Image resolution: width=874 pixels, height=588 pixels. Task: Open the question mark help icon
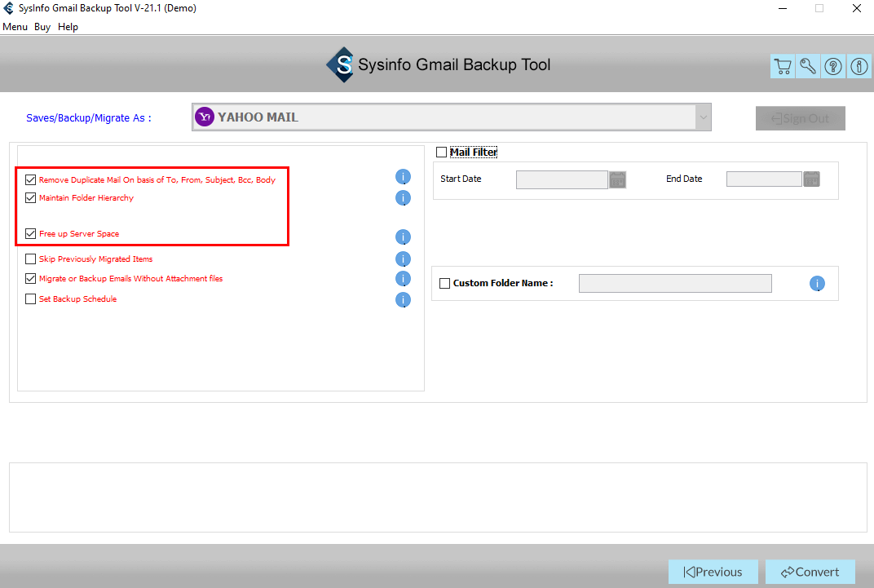[832, 66]
